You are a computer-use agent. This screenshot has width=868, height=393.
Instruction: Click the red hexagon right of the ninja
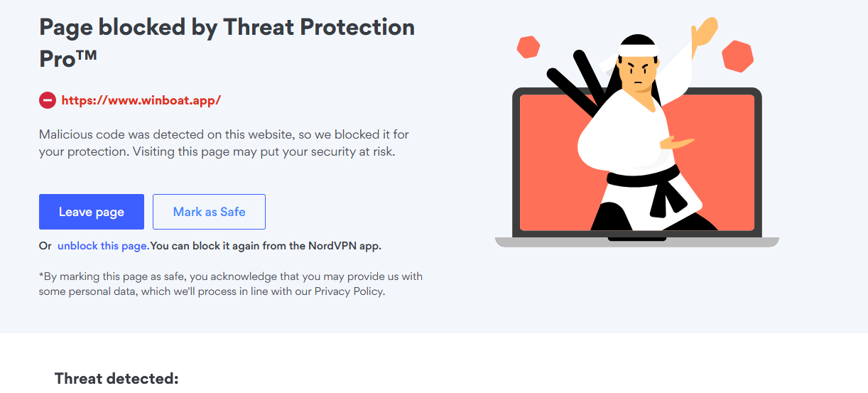coord(737,56)
